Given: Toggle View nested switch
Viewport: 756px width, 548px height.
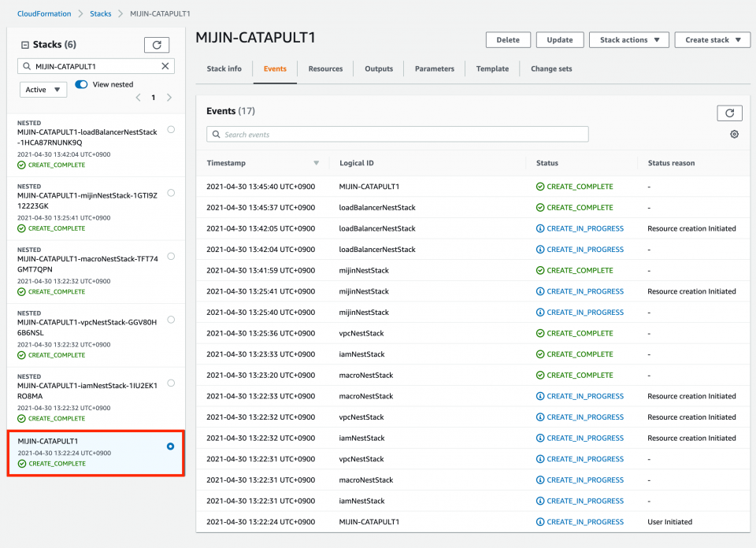Looking at the screenshot, I should (81, 84).
